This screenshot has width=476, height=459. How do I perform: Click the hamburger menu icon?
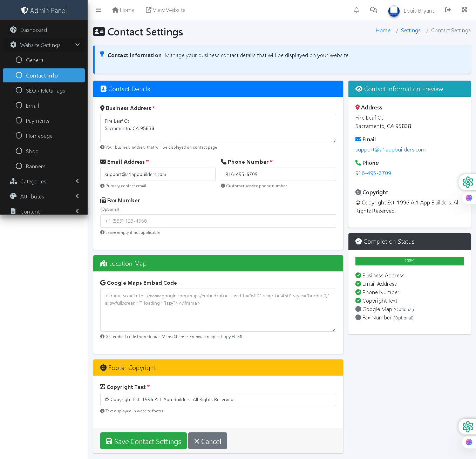coord(98,10)
